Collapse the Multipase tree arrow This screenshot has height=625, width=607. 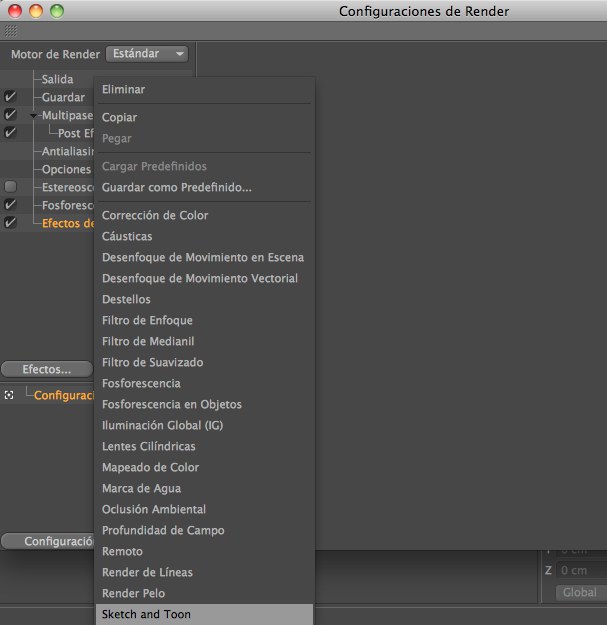[x=34, y=116]
